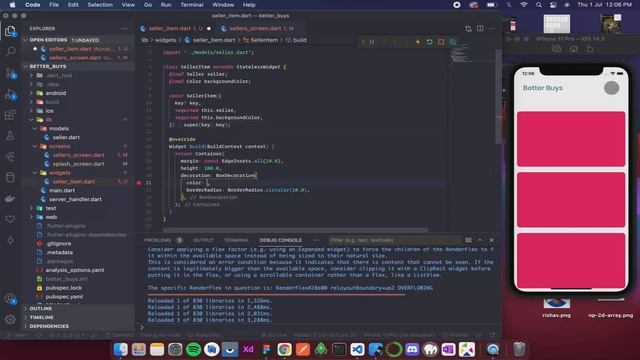Open main.dart in the file tree
Viewport: 640px width, 360px height.
coord(62,190)
